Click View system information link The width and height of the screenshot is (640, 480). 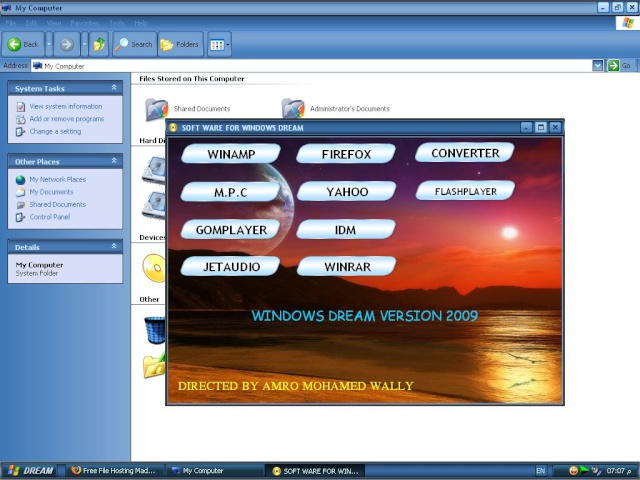[x=66, y=106]
